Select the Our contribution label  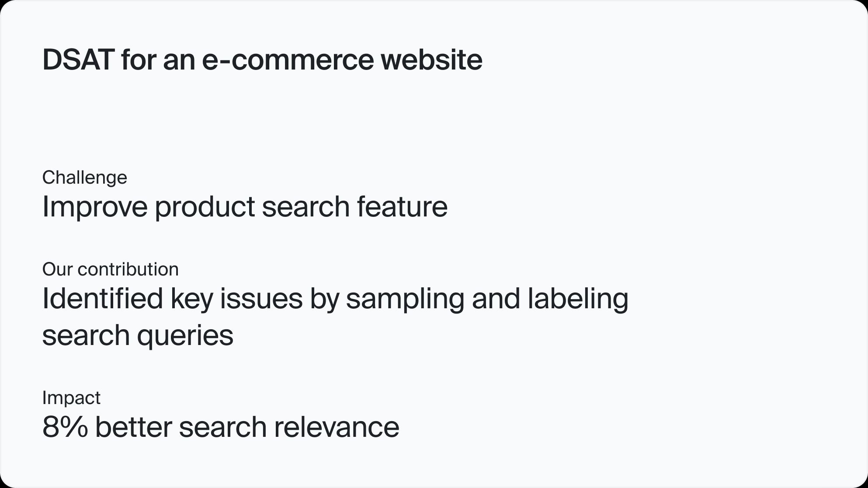click(x=111, y=269)
